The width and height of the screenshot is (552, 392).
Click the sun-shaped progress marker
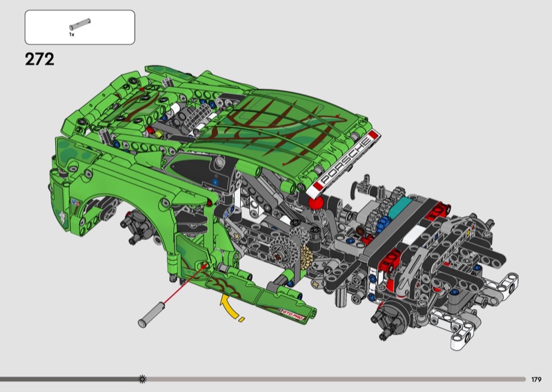142,379
